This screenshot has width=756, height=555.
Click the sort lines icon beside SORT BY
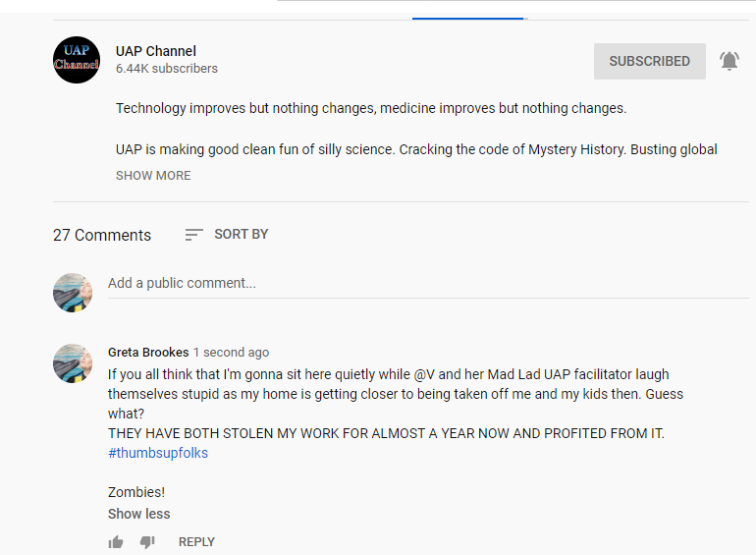193,235
